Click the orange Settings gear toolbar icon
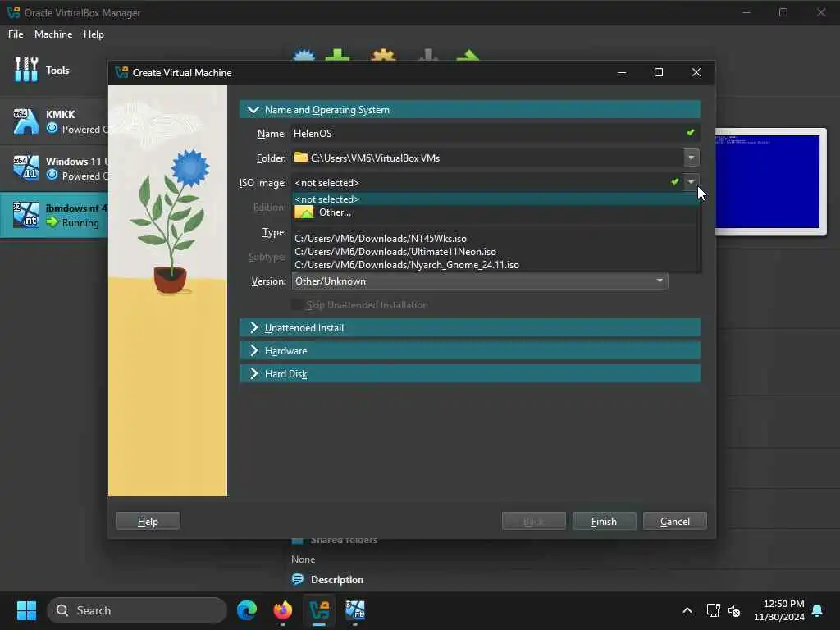This screenshot has width=840, height=630. 383,55
